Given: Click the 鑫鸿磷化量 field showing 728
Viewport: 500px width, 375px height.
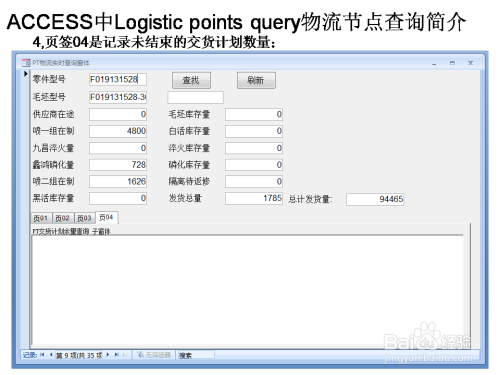Looking at the screenshot, I should 118,165.
